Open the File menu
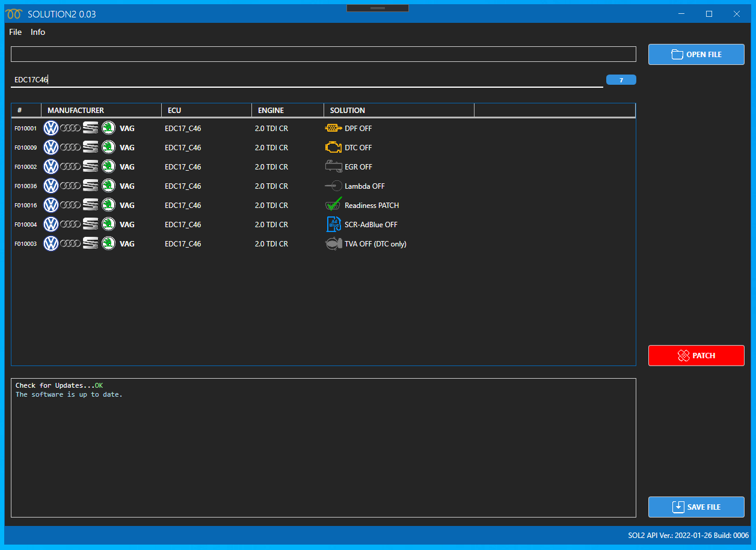Screen dimensions: 756x550 (x=16, y=32)
